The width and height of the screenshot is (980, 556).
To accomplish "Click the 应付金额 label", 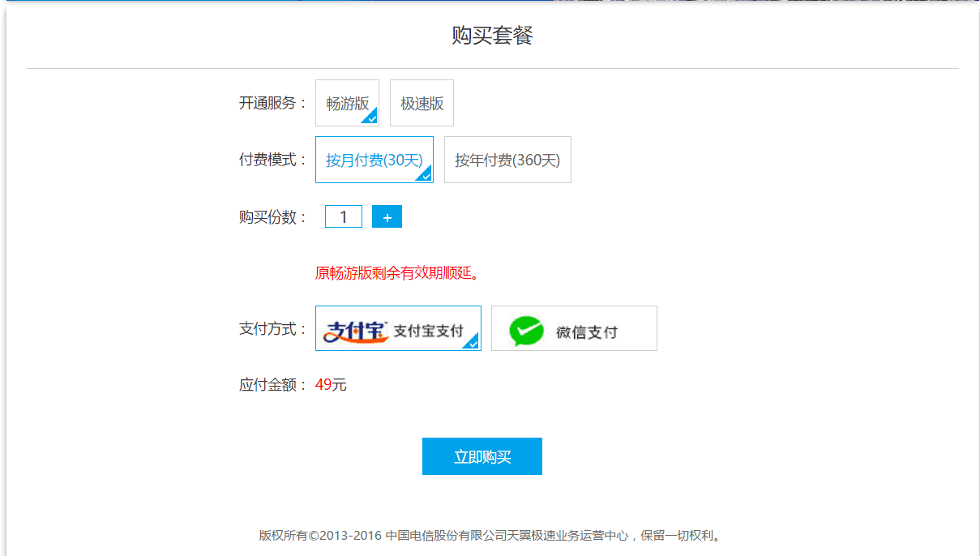I will click(x=273, y=385).
